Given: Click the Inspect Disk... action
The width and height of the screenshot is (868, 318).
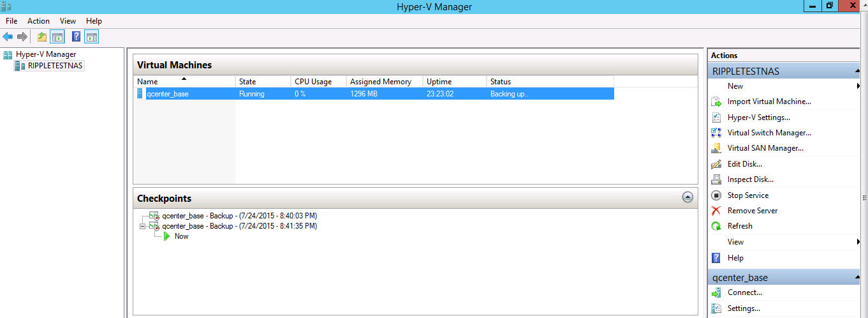Looking at the screenshot, I should click(x=751, y=179).
